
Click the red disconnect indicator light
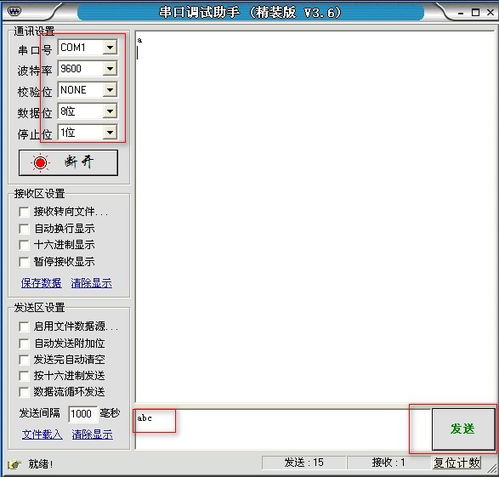[40, 163]
